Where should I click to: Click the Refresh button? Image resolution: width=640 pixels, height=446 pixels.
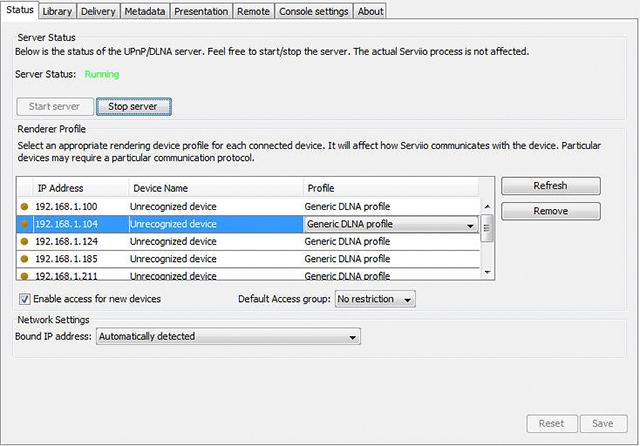tap(550, 186)
